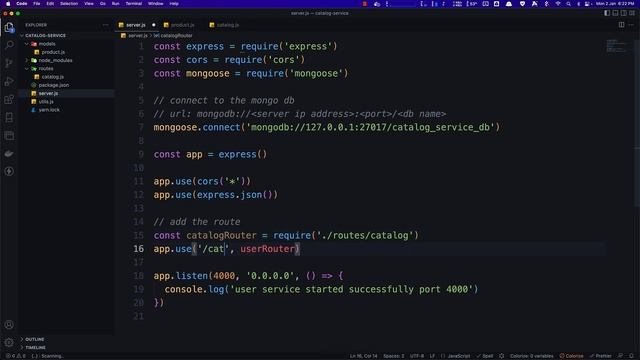This screenshot has height=360, width=640.
Task: Open the Docker whale view in activity bar
Action: (9, 153)
